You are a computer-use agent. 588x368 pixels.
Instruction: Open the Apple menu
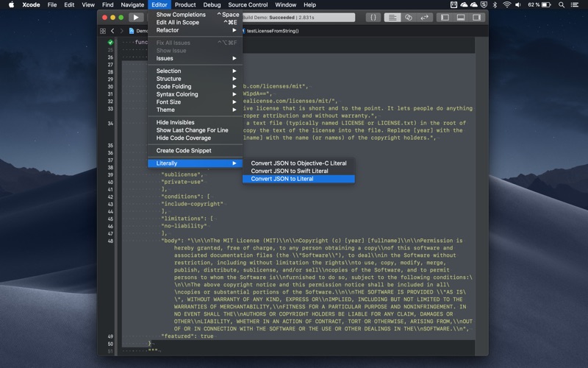pyautogui.click(x=11, y=4)
